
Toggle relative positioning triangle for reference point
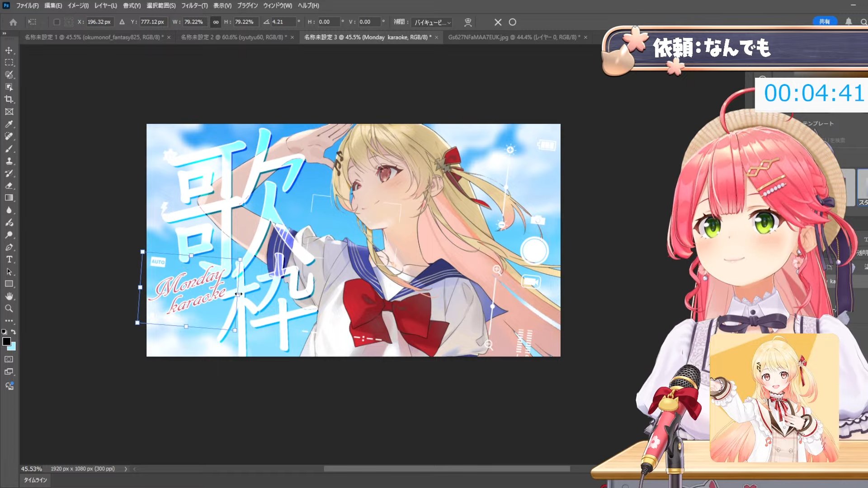(x=122, y=22)
